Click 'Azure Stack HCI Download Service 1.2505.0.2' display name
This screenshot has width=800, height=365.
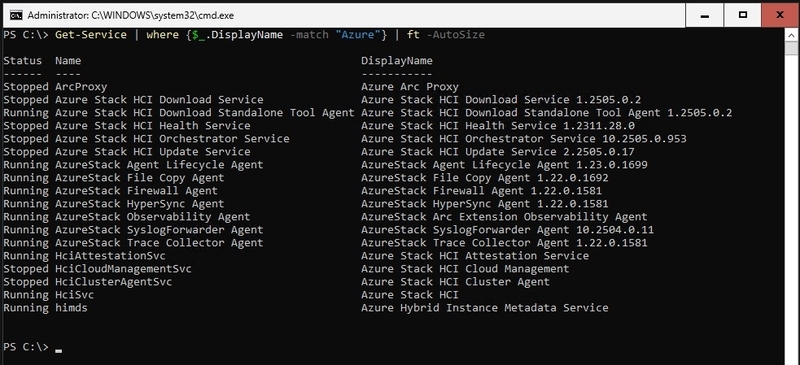click(x=501, y=100)
